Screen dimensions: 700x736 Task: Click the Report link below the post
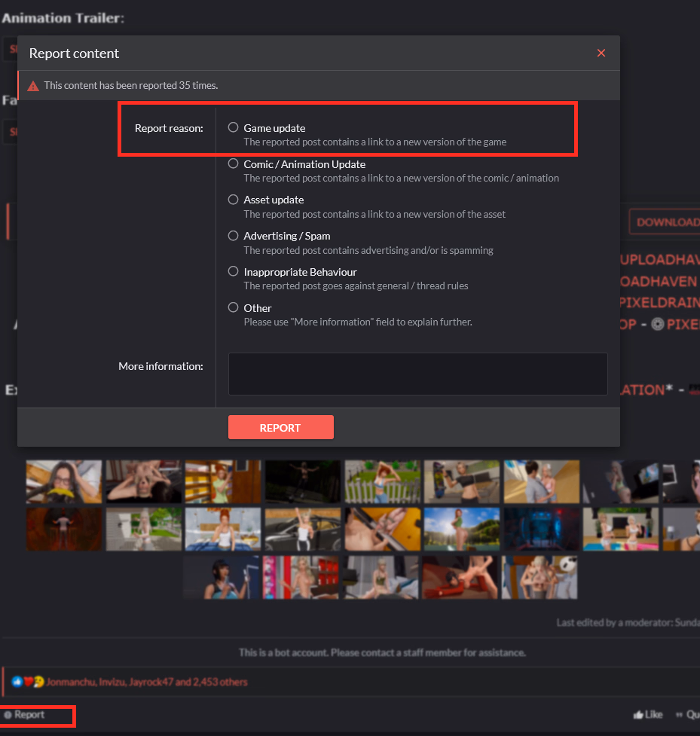29,715
